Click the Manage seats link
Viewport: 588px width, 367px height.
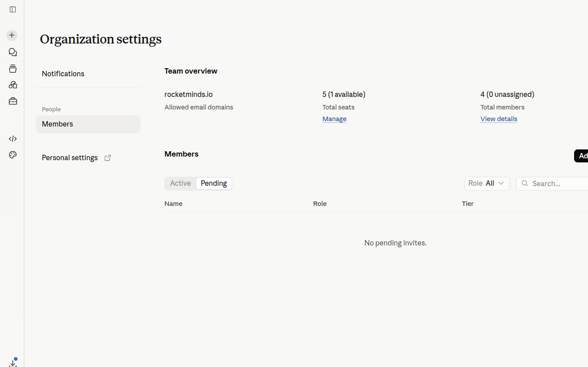click(334, 119)
